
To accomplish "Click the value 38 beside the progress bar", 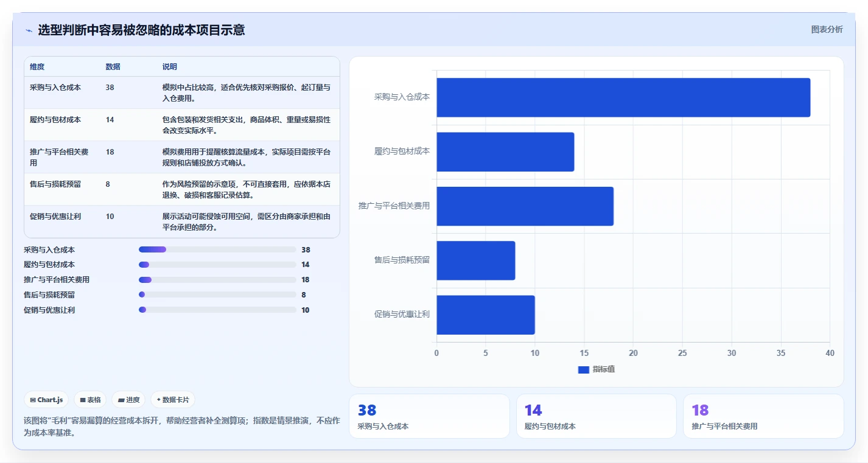I will tap(306, 249).
